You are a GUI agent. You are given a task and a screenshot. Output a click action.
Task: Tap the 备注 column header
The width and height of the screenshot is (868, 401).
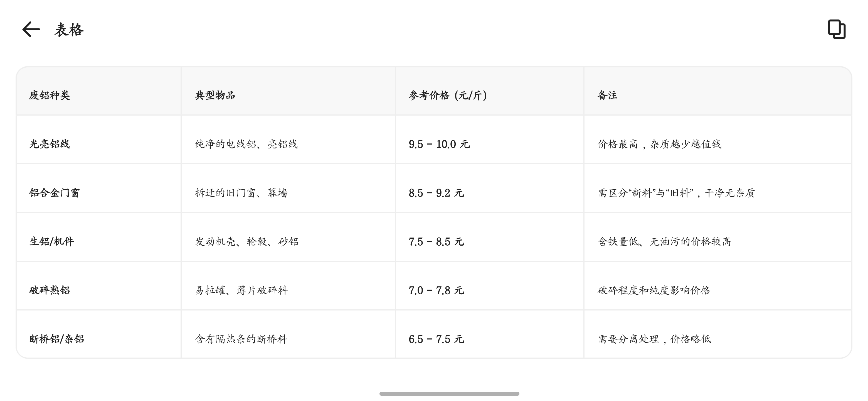tap(608, 96)
